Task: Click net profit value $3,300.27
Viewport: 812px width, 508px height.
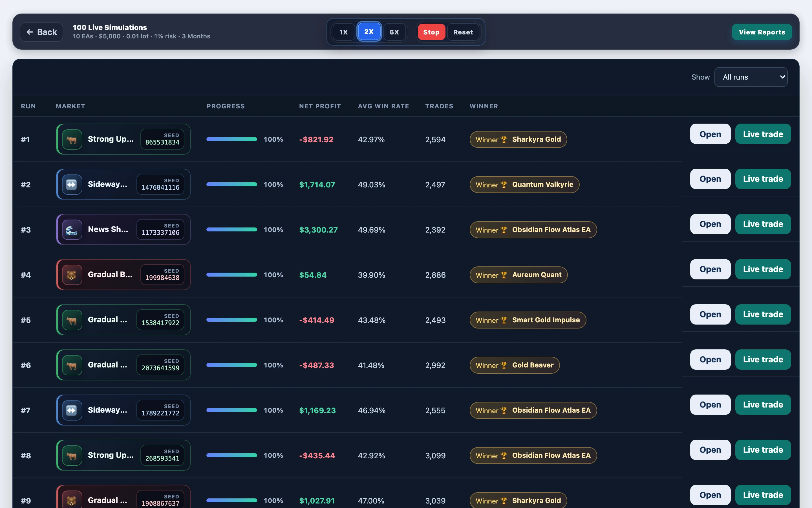Action: [x=318, y=230]
